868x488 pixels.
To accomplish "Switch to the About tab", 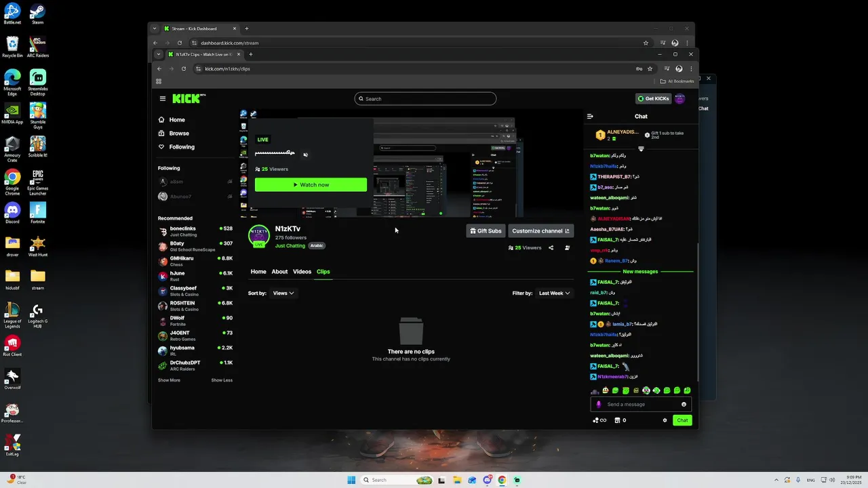I will click(279, 272).
